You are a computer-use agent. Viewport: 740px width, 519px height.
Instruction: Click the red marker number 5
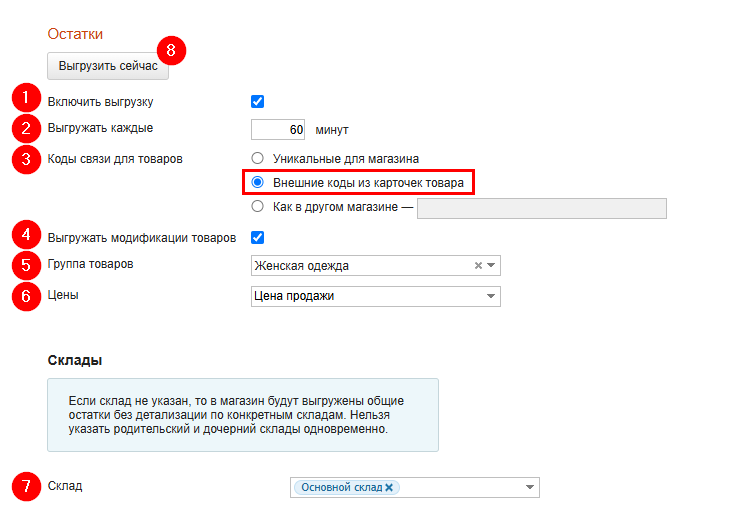point(25,266)
